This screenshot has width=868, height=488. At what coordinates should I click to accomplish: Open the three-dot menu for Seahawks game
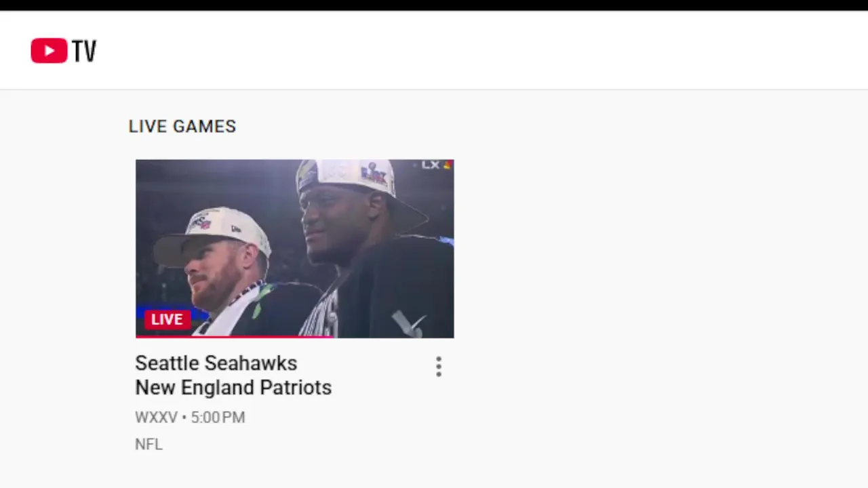point(439,367)
